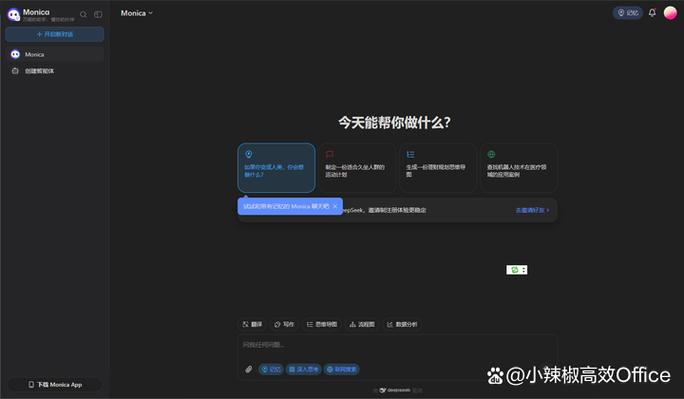This screenshot has width=684, height=399.
Task: Open the Monica model dropdown at top
Action: [137, 13]
